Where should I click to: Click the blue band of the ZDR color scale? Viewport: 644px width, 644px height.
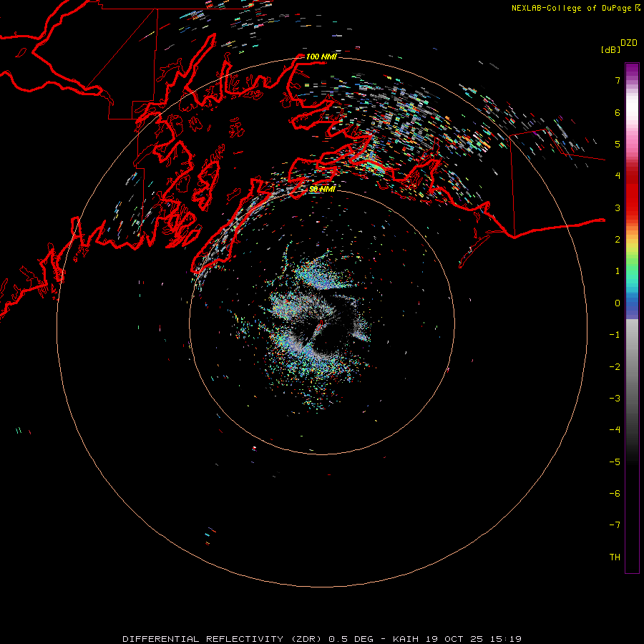click(x=632, y=306)
